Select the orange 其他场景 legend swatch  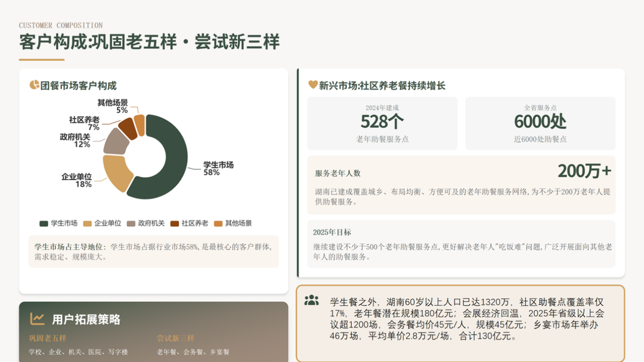(x=218, y=224)
